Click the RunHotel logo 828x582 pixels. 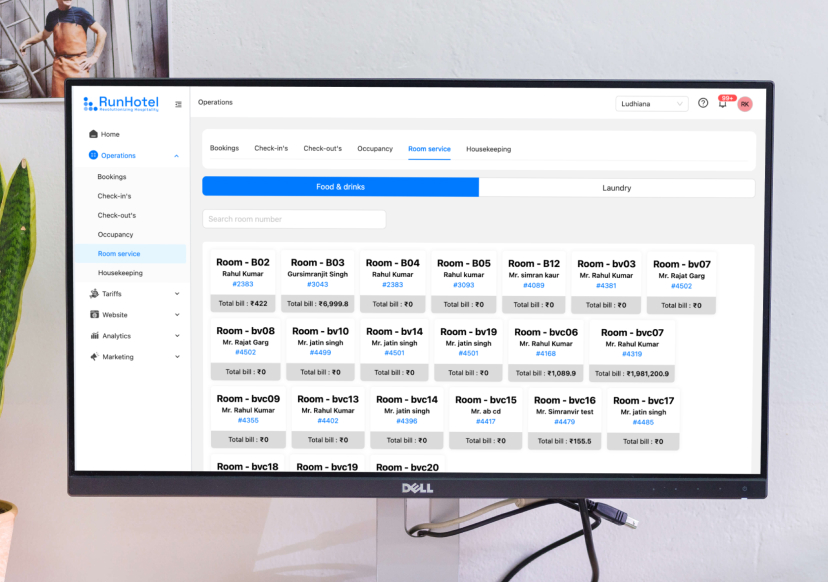click(x=121, y=103)
